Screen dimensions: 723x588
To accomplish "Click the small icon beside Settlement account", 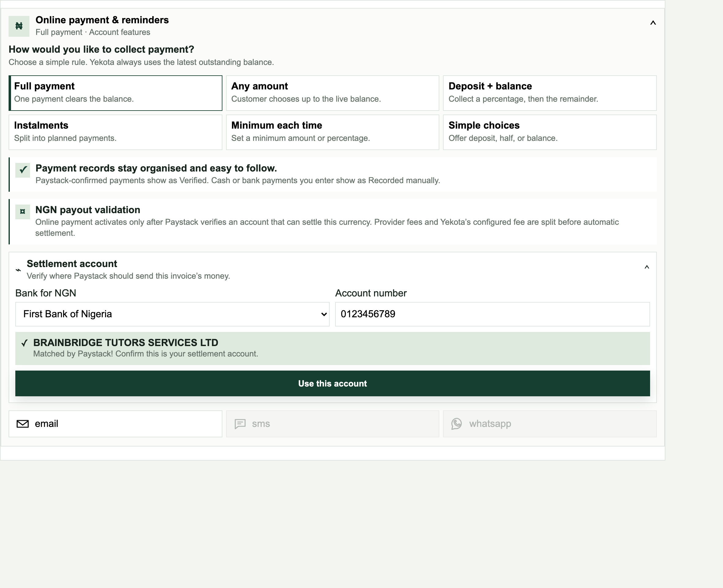I will tap(18, 270).
